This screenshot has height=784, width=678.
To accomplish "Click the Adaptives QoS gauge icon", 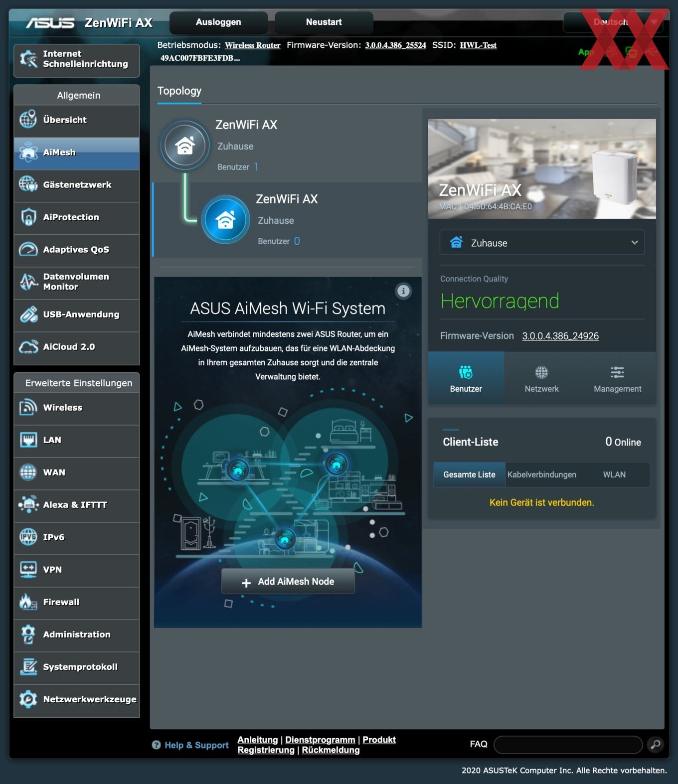I will pos(28,249).
